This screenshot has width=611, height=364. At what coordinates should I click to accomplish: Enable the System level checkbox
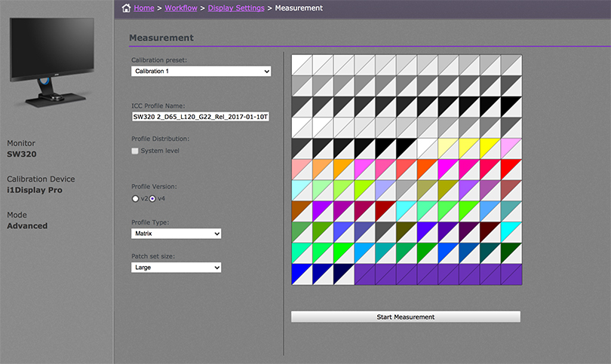pos(136,151)
